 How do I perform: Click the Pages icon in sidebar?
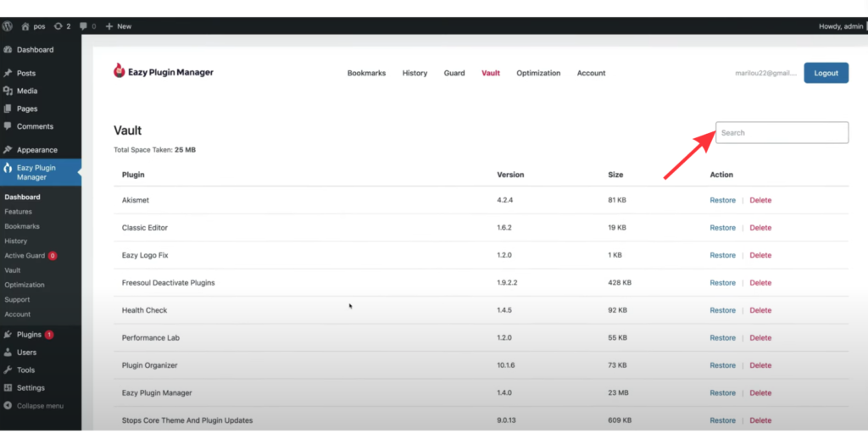coord(8,108)
